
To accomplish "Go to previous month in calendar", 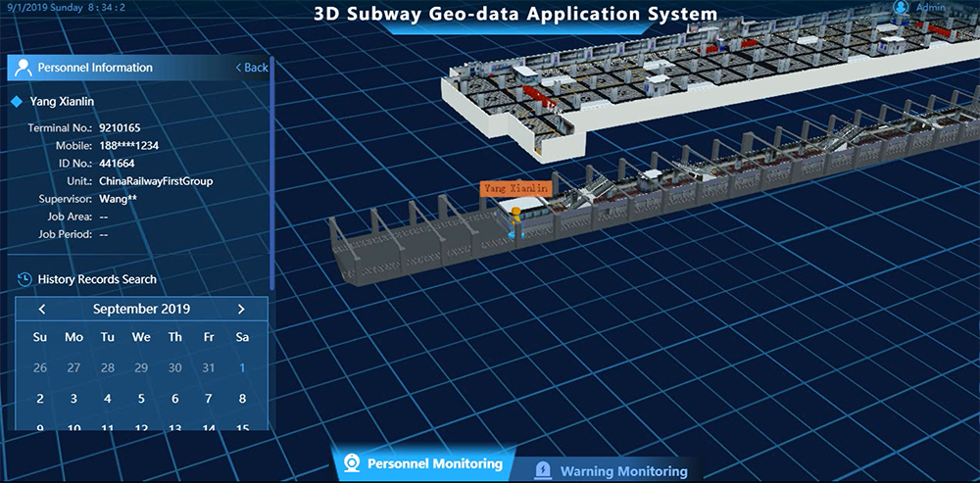I will (42, 309).
